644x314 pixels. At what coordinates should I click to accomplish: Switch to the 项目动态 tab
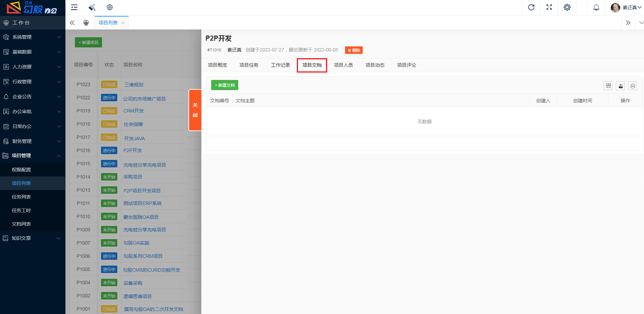point(375,65)
